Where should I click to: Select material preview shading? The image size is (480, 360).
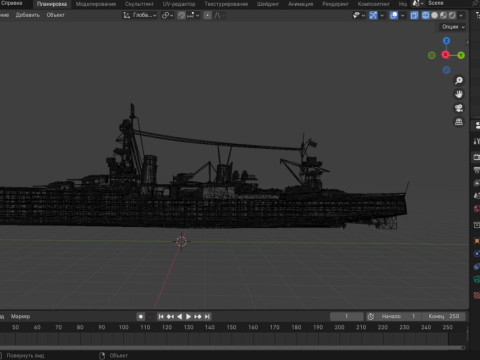443,15
